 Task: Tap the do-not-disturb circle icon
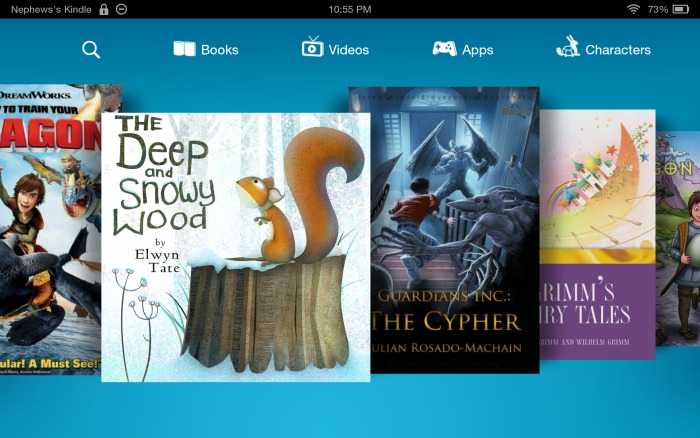tap(121, 9)
